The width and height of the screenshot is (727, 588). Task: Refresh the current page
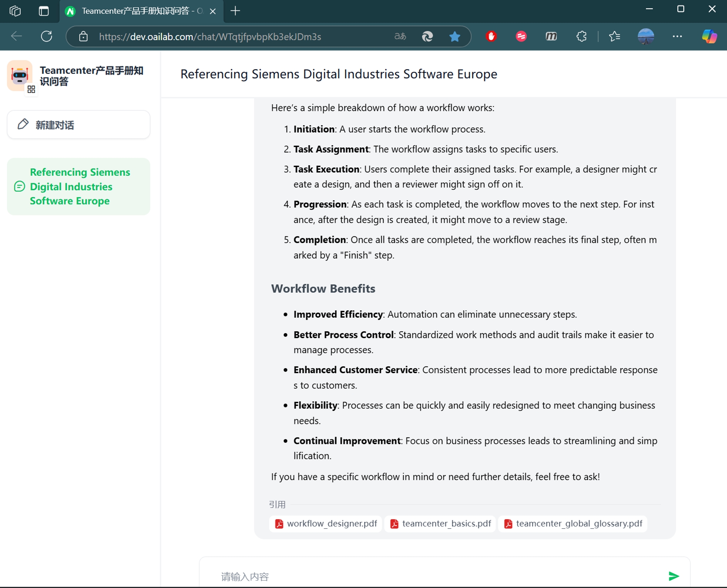[47, 36]
